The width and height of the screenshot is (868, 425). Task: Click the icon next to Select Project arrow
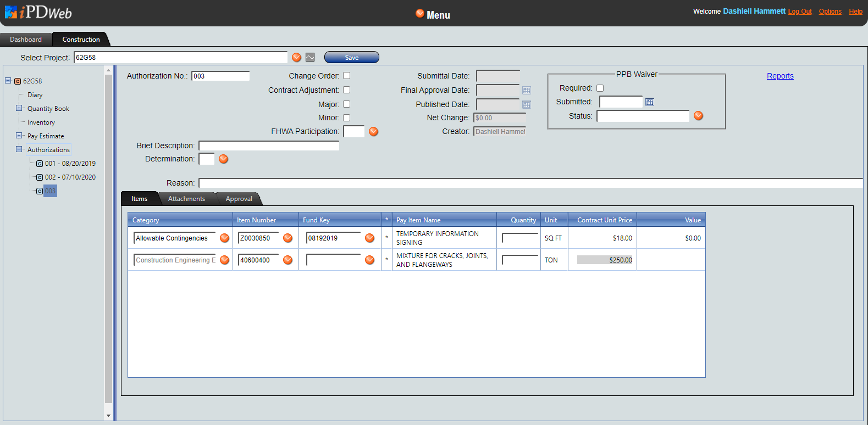pos(310,57)
